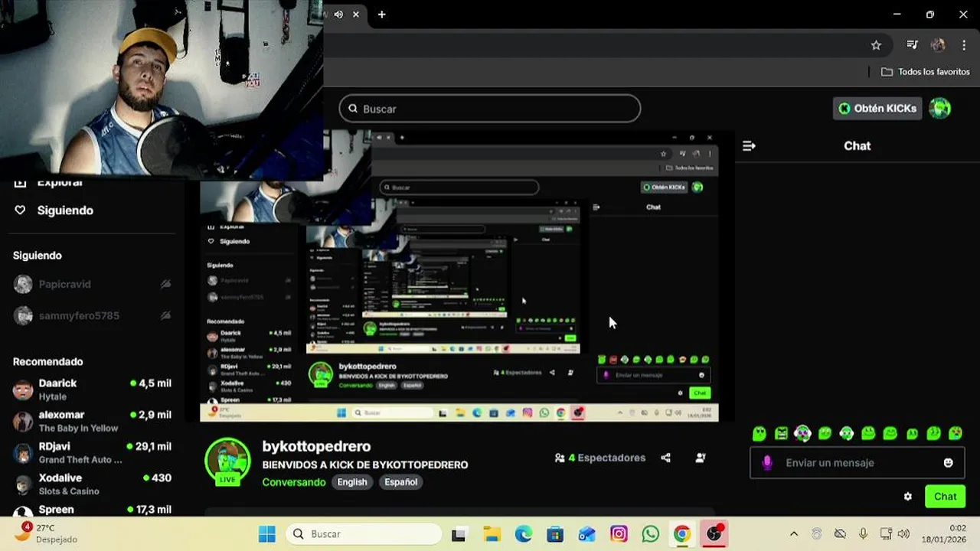The height and width of the screenshot is (551, 980).
Task: Click the offline icon next to sammyfero5785
Action: coord(165,315)
